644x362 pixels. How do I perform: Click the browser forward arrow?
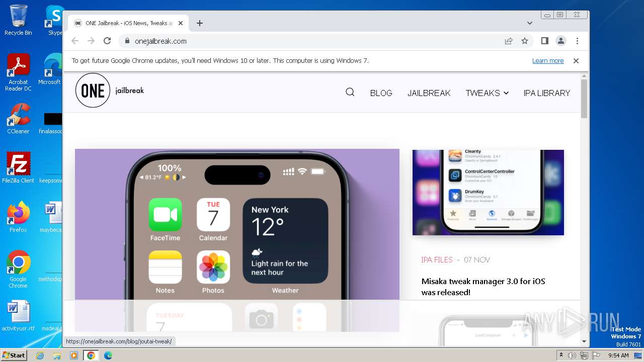tap(91, 41)
